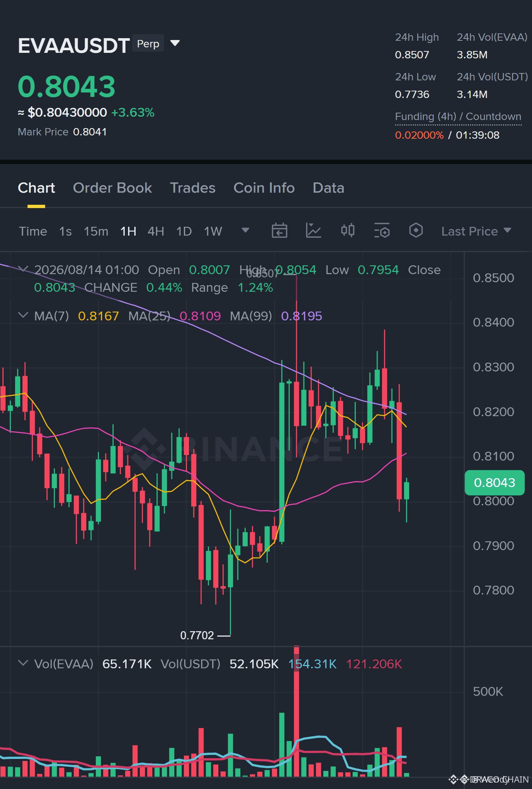Select the Time line-chart interval

click(x=33, y=231)
